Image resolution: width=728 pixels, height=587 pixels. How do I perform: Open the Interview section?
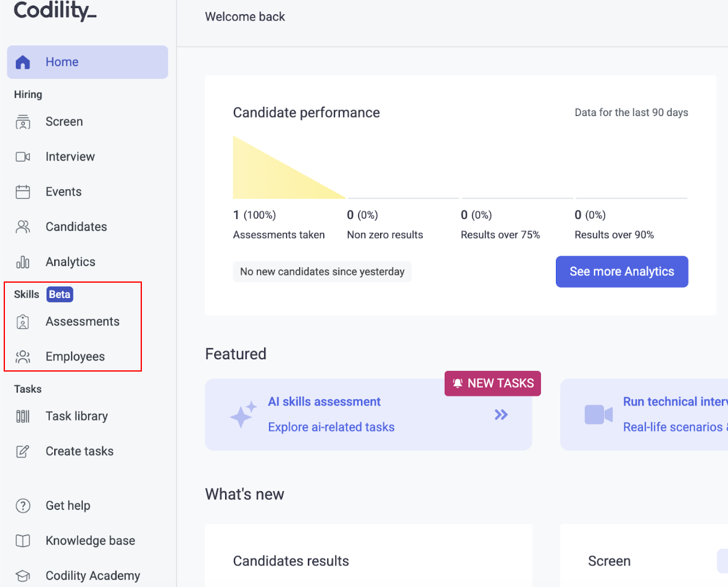tap(70, 157)
